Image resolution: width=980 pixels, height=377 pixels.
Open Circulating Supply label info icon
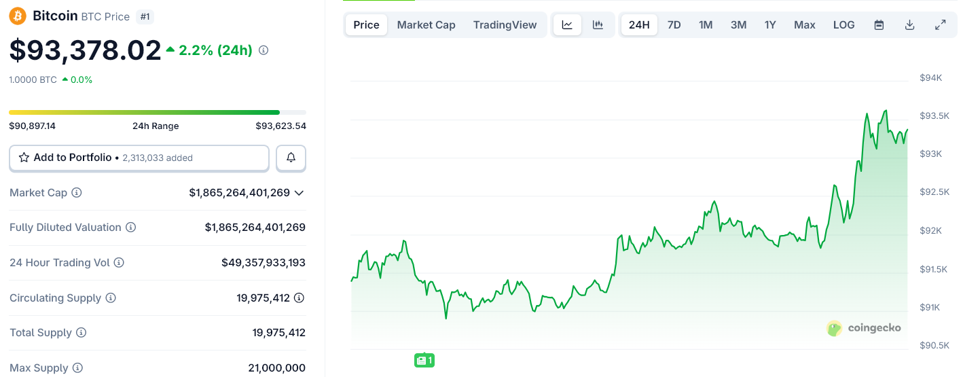(x=111, y=298)
